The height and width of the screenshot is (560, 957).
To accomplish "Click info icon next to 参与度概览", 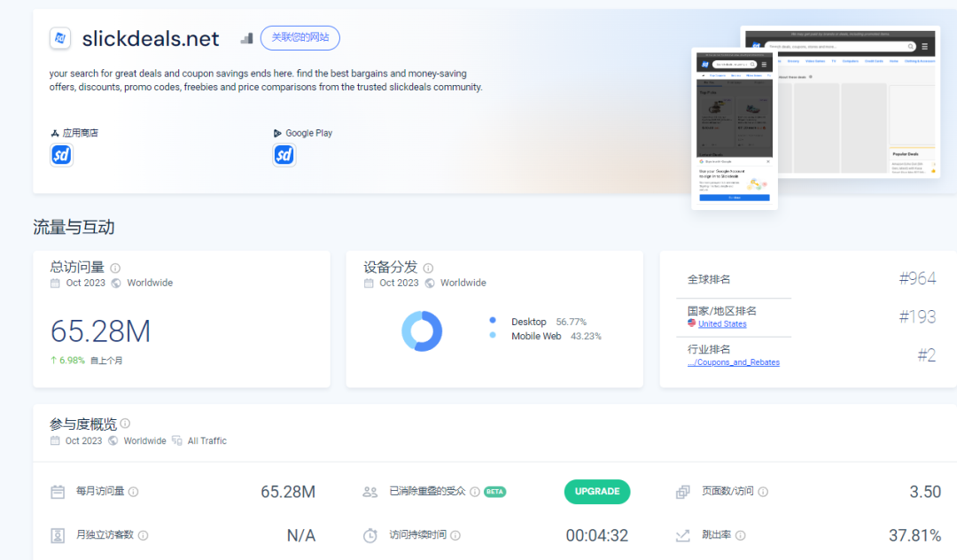I will [x=125, y=424].
